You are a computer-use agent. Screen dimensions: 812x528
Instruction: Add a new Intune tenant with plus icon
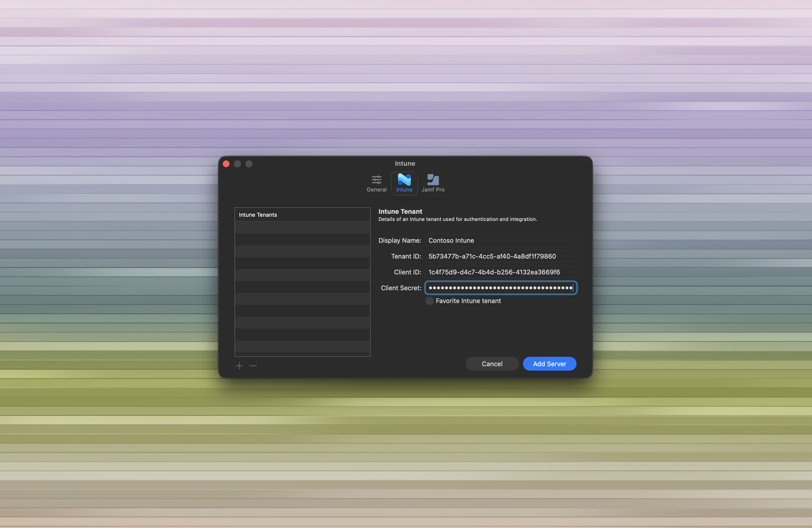coord(239,366)
